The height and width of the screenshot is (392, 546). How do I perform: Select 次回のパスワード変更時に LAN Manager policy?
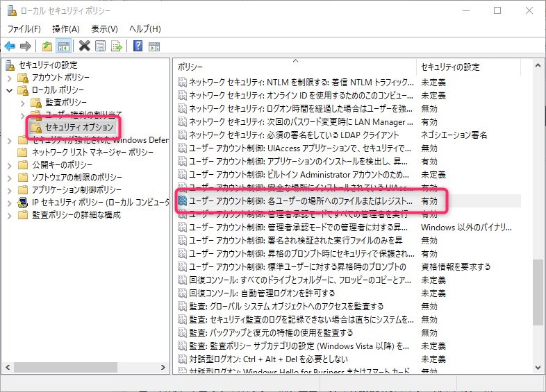[349, 122]
